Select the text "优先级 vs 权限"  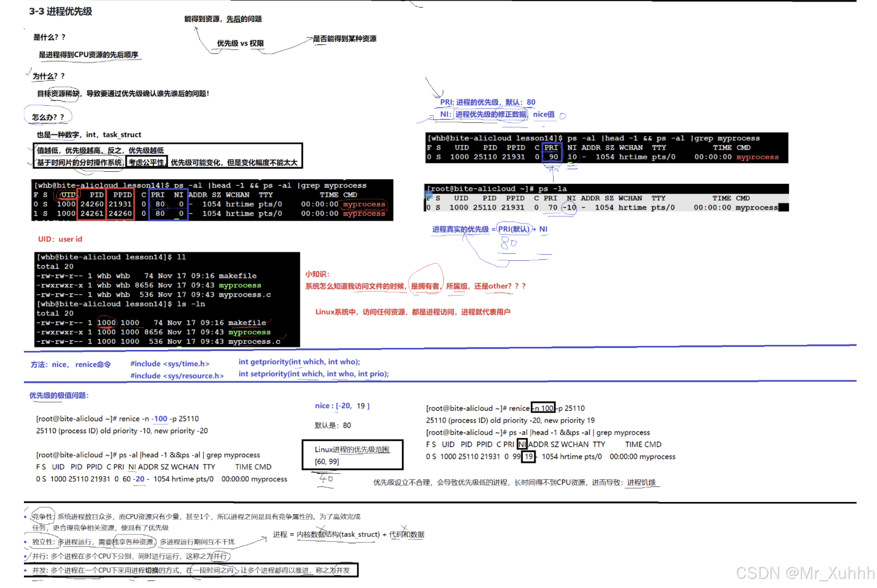tap(240, 43)
